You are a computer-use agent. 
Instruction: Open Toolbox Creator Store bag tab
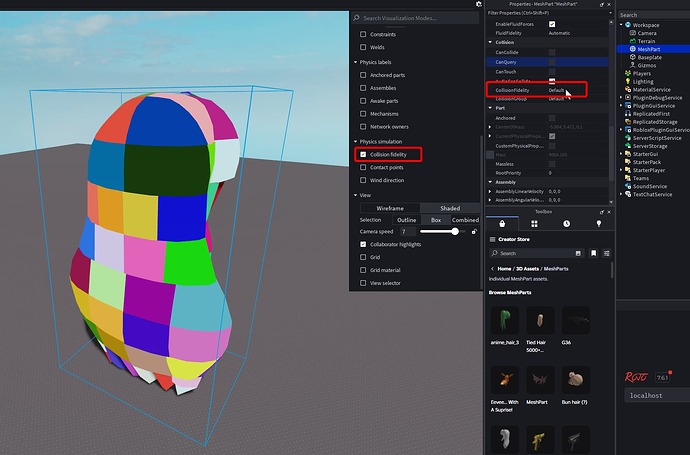(502, 224)
